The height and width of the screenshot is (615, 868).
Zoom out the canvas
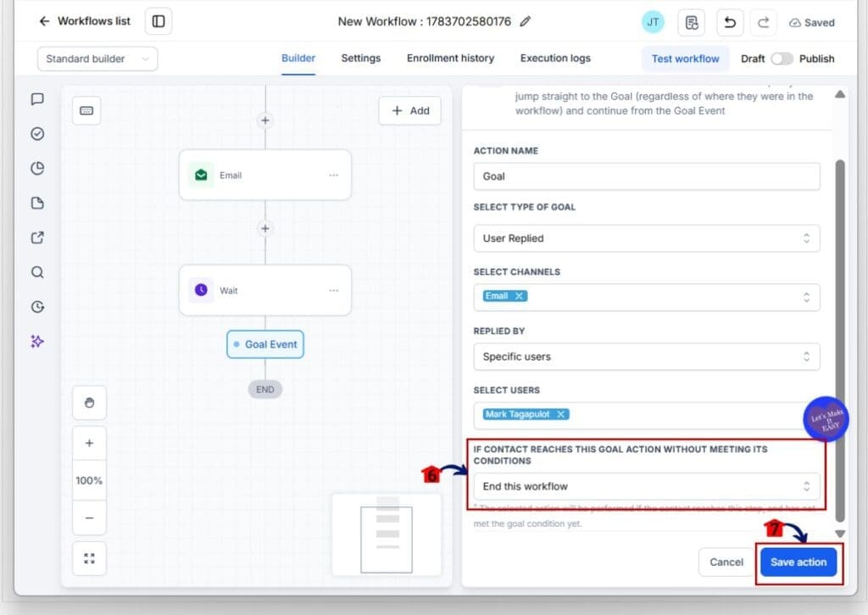coord(89,518)
